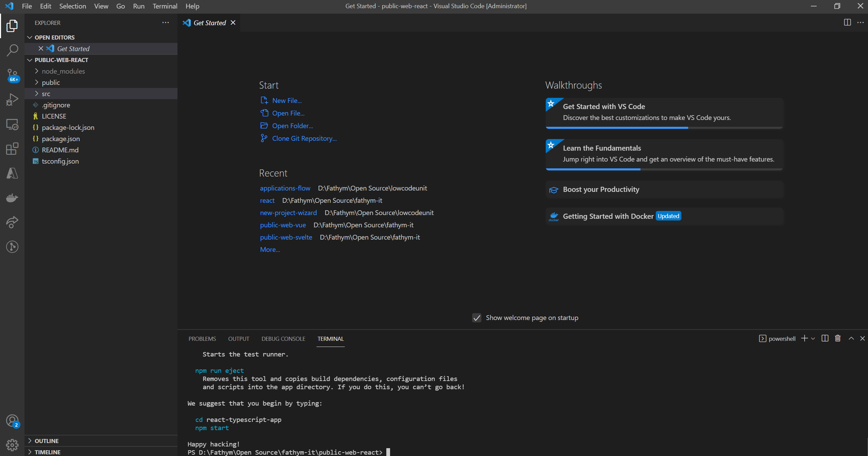The width and height of the screenshot is (868, 456).
Task: Click Learn the Fundamentals progress bar
Action: (x=664, y=169)
